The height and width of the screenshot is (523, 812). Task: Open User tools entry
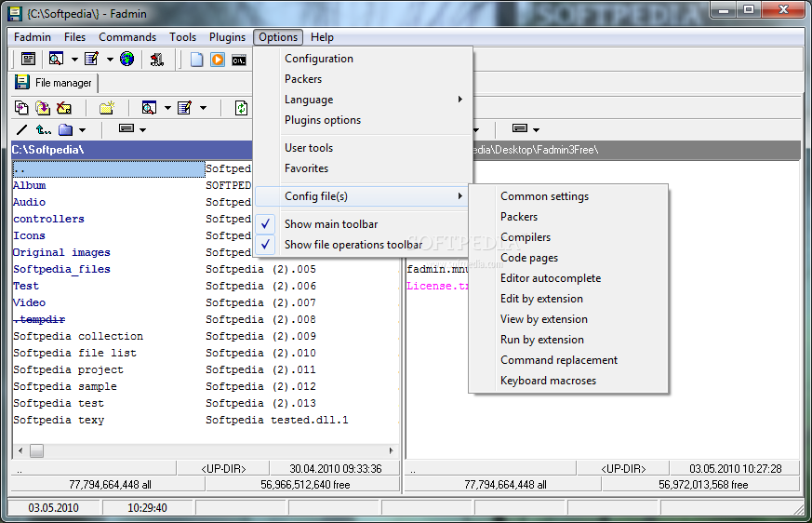(364, 148)
